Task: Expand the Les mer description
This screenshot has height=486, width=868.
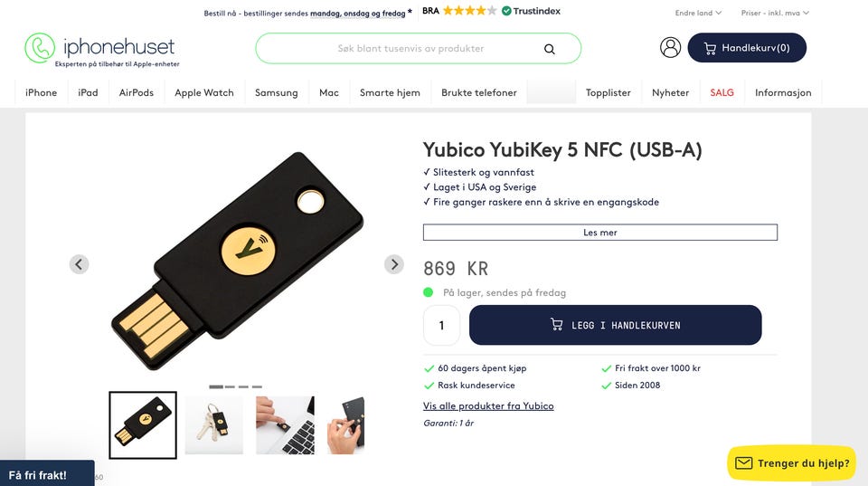Action: click(x=599, y=233)
